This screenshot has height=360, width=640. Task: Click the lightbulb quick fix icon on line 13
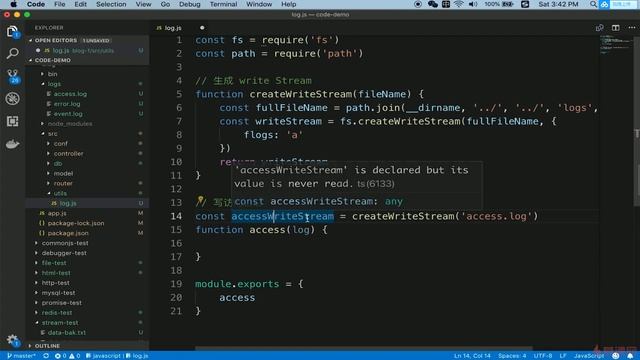(x=200, y=201)
